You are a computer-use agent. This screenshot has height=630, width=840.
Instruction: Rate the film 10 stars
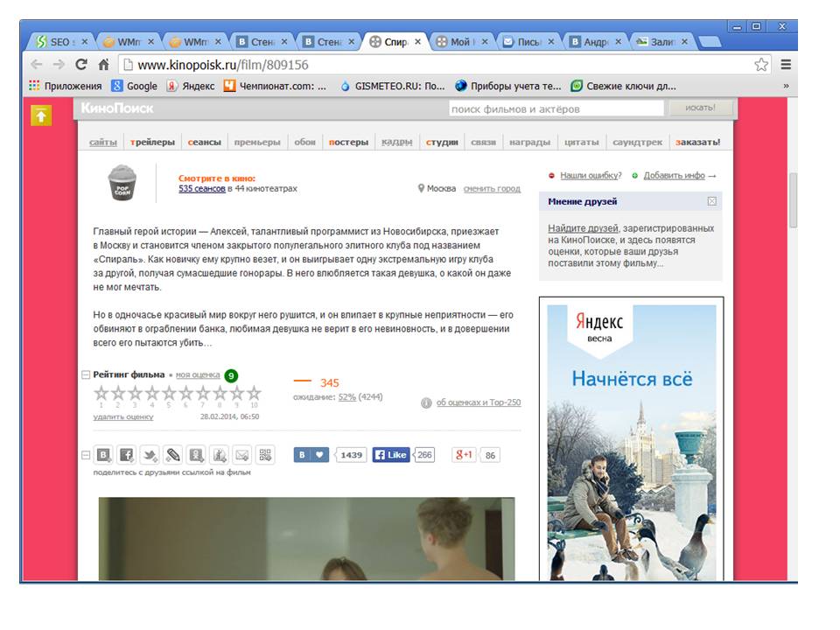[254, 394]
